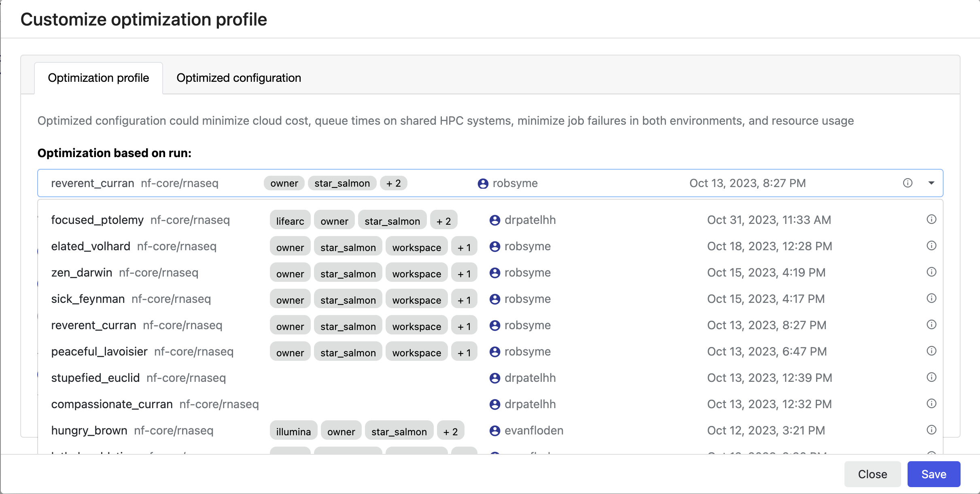Viewport: 980px width, 494px height.
Task: Click info icon for sick_feynman run
Action: click(x=931, y=298)
